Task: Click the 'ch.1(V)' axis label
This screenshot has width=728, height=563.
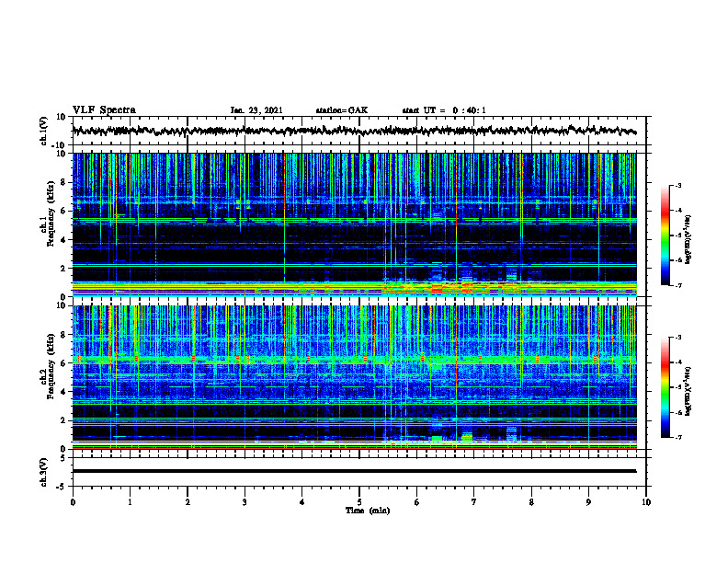Action: [44, 131]
